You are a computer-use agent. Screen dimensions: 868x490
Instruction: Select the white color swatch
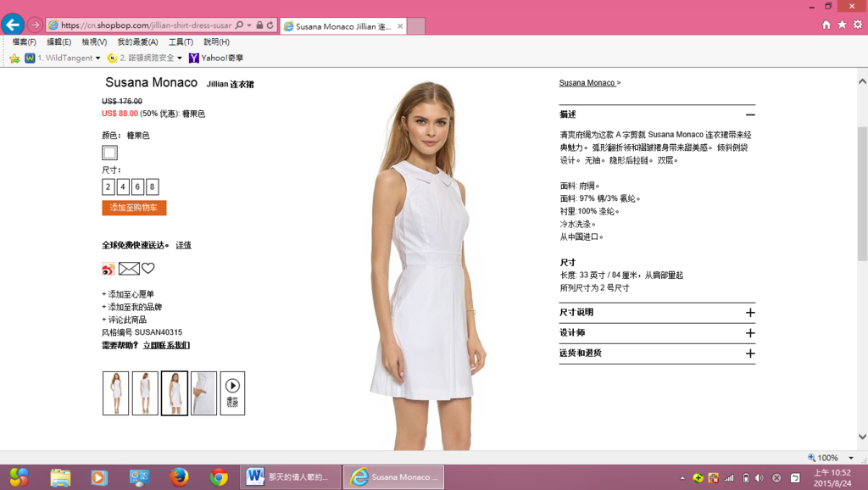(x=109, y=153)
